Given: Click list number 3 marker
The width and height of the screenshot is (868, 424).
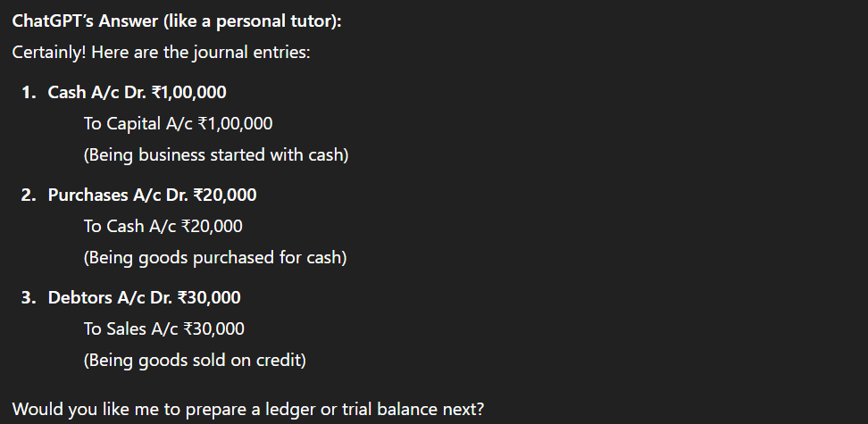Looking at the screenshot, I should click(29, 298).
